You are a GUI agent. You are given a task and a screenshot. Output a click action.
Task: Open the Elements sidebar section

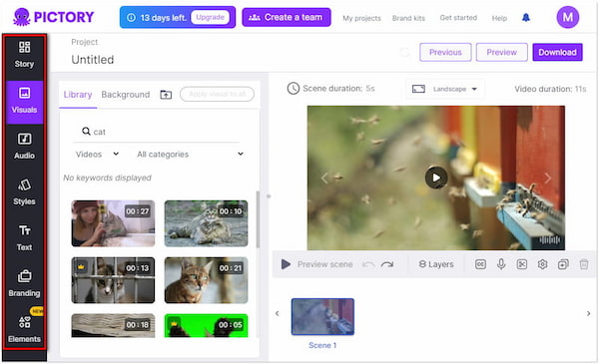pyautogui.click(x=24, y=329)
